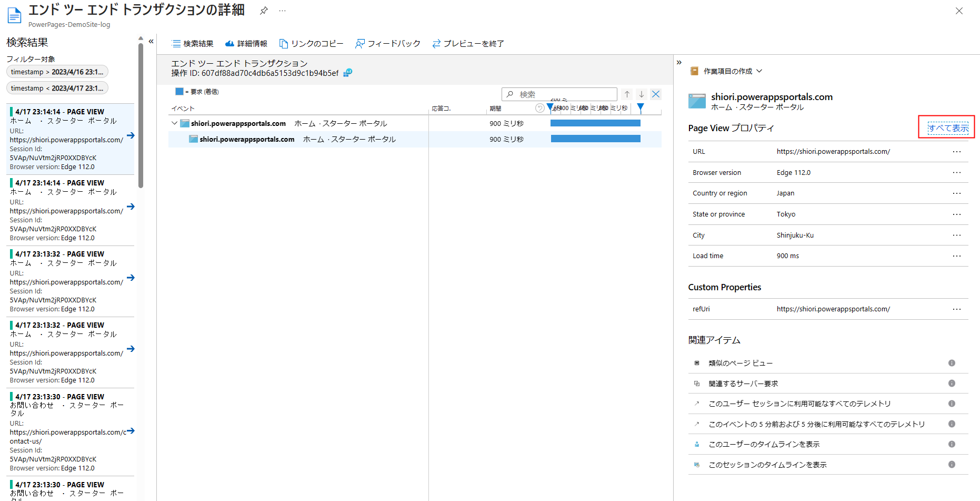Select the left timeline range marker
This screenshot has height=501, width=980.
click(x=550, y=107)
